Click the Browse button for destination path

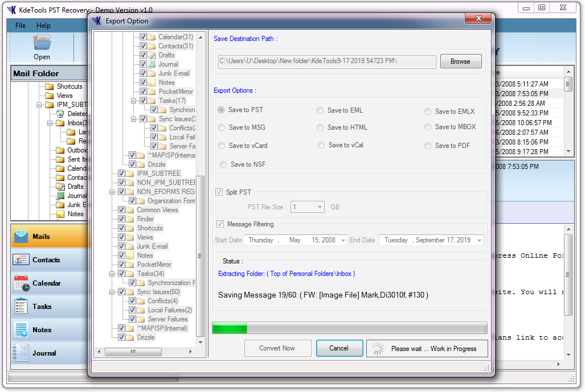(460, 61)
